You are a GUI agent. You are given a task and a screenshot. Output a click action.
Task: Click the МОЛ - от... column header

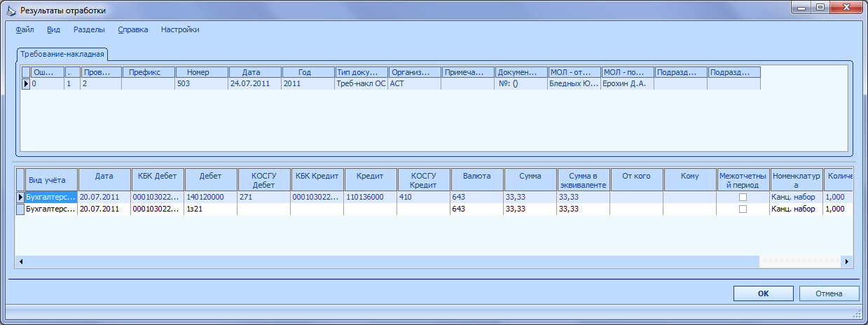coord(574,71)
